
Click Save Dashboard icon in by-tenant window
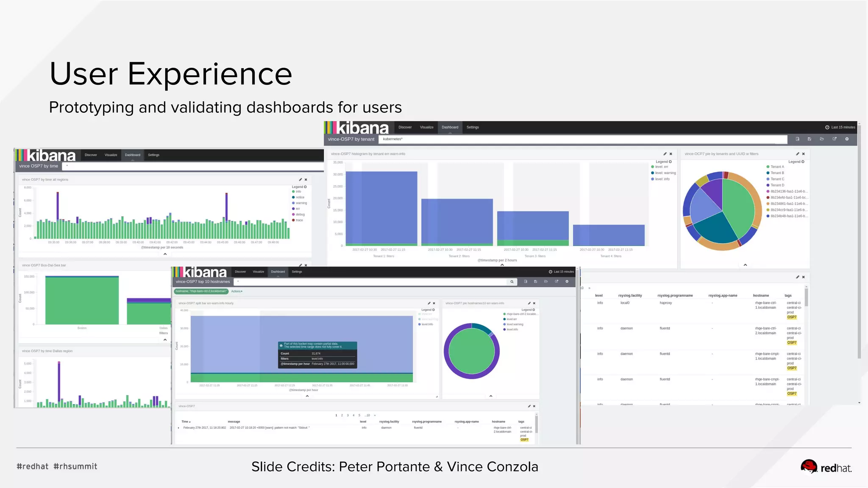[810, 139]
